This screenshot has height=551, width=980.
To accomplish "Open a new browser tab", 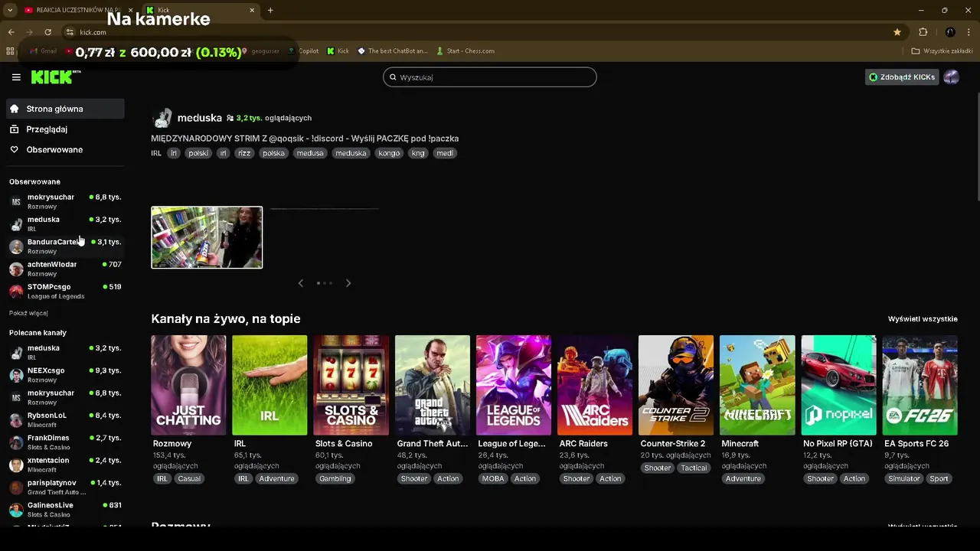I will click(x=270, y=10).
